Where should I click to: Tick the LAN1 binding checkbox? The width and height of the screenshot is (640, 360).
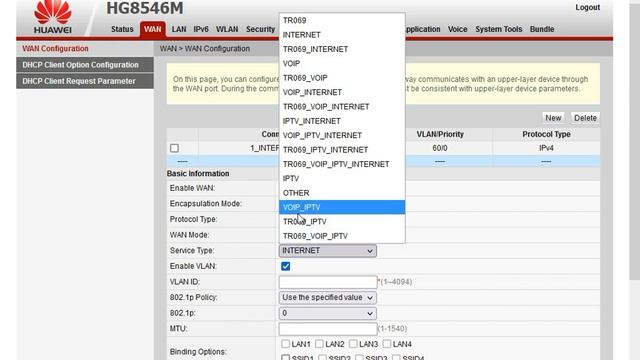click(x=286, y=344)
